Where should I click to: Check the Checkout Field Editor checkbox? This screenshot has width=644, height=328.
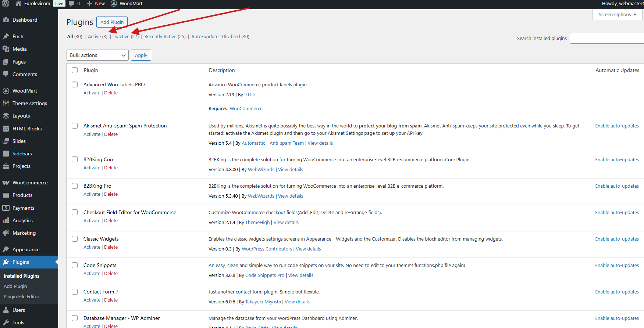tap(75, 212)
